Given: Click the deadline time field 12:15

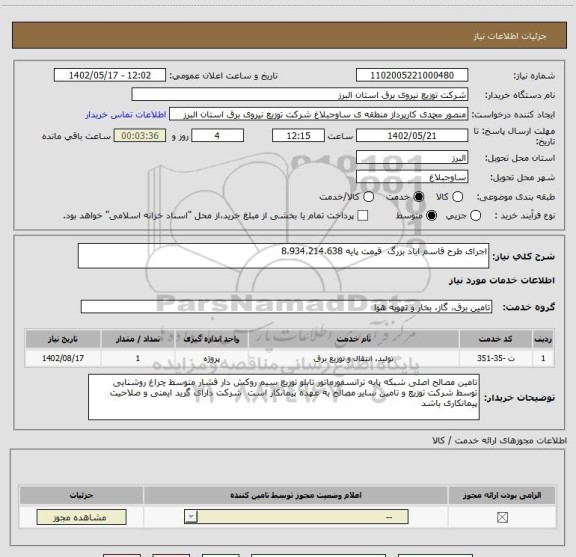Looking at the screenshot, I should (298, 136).
